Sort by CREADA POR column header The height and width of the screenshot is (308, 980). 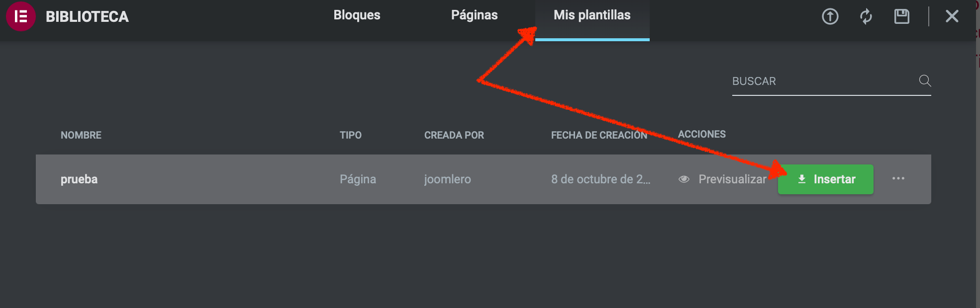pos(454,135)
